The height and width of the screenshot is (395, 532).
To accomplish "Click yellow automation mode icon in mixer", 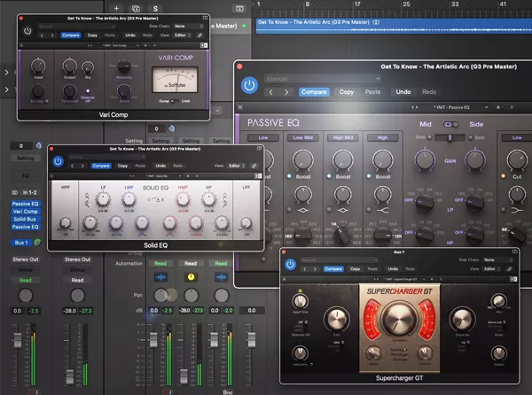I will tap(191, 277).
